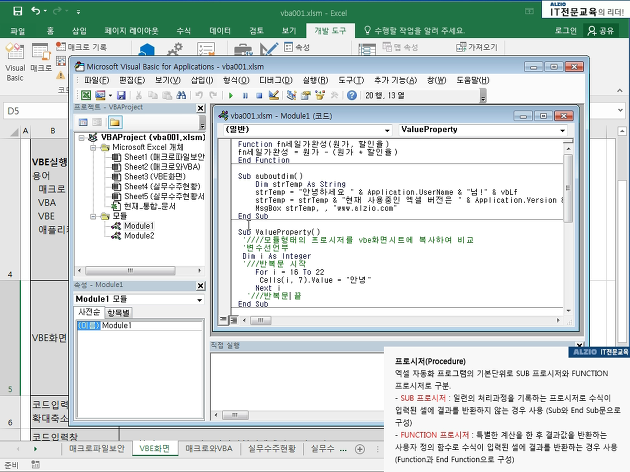Run the macro with the green play icon

click(231, 96)
